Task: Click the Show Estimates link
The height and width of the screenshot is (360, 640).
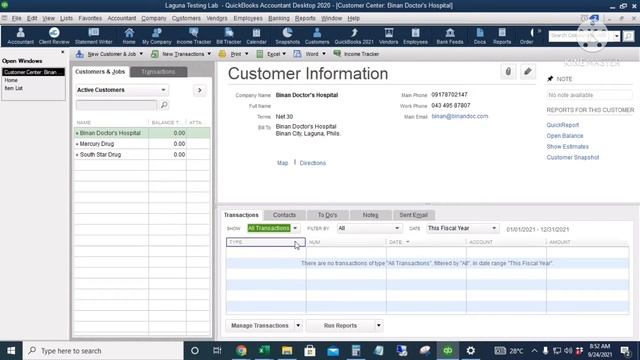Action: click(x=567, y=146)
